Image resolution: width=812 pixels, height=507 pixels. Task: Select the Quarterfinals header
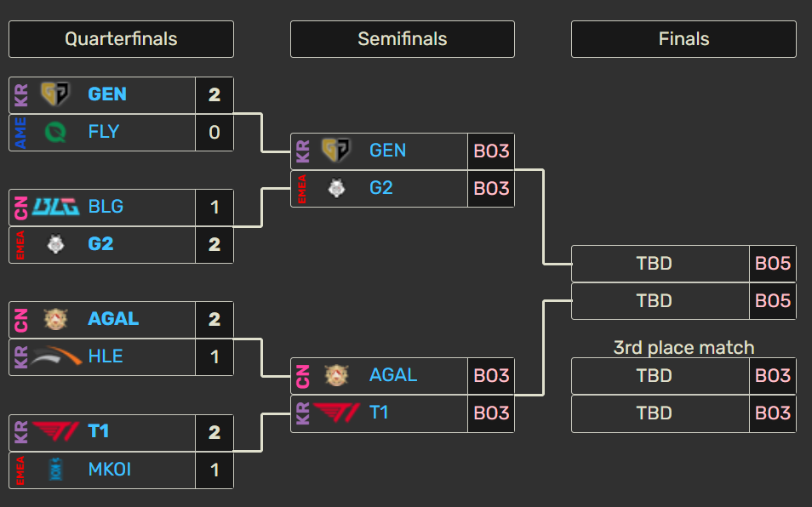pos(120,38)
